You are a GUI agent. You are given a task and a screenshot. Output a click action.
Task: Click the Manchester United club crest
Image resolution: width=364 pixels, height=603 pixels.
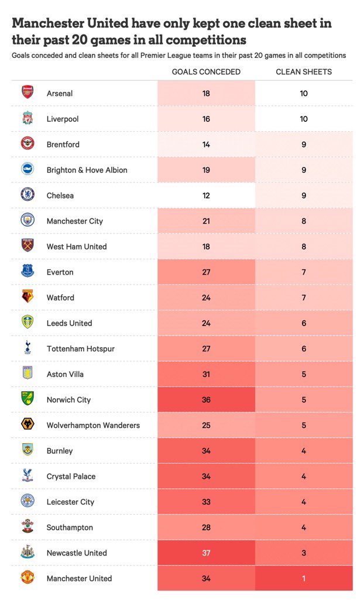click(x=28, y=578)
